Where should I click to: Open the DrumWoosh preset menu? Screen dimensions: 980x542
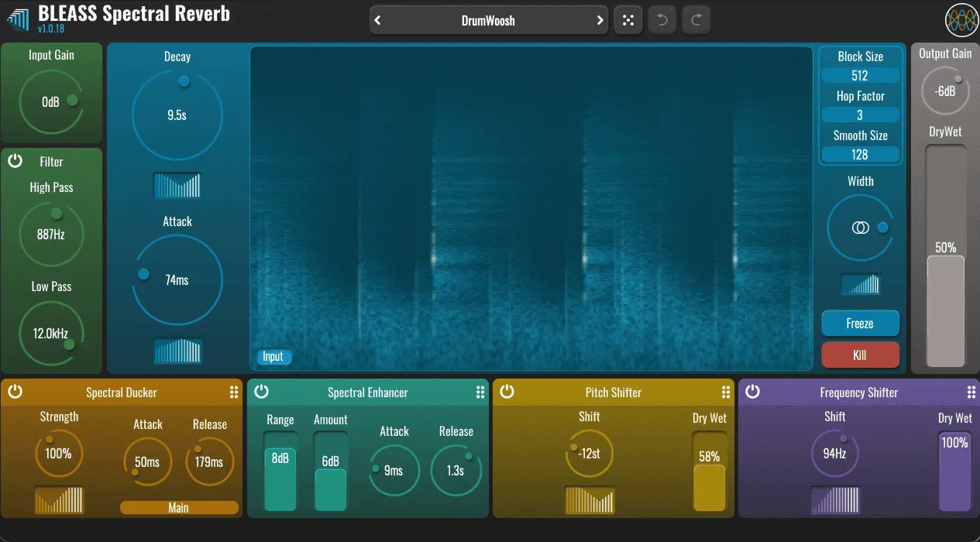click(x=488, y=21)
